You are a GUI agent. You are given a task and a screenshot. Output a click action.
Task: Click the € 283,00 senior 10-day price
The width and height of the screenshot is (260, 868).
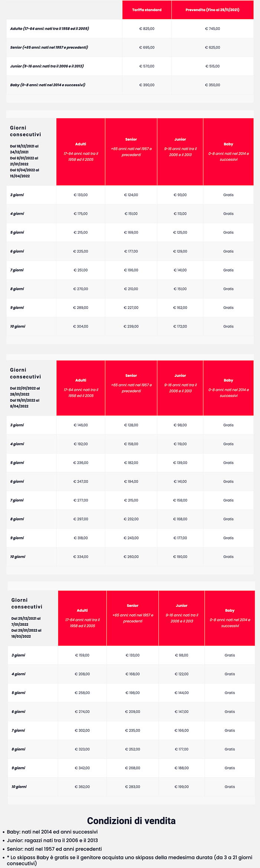[133, 787]
